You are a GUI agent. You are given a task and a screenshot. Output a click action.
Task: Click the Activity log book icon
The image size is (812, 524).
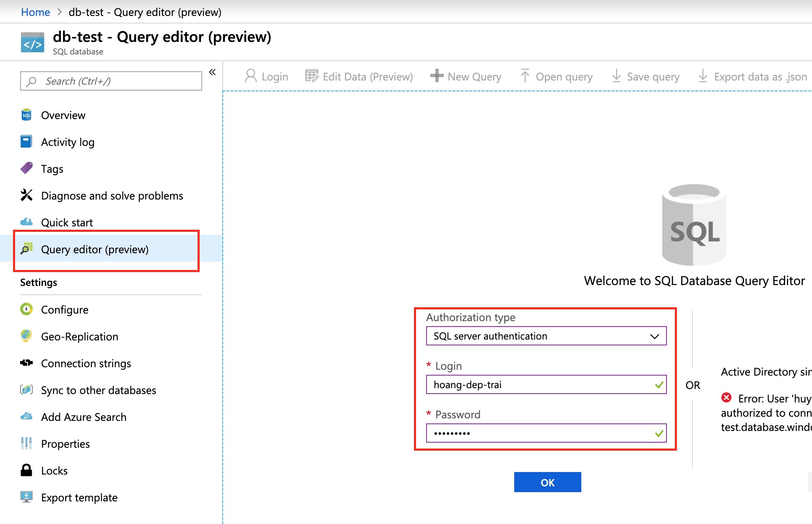pyautogui.click(x=26, y=142)
